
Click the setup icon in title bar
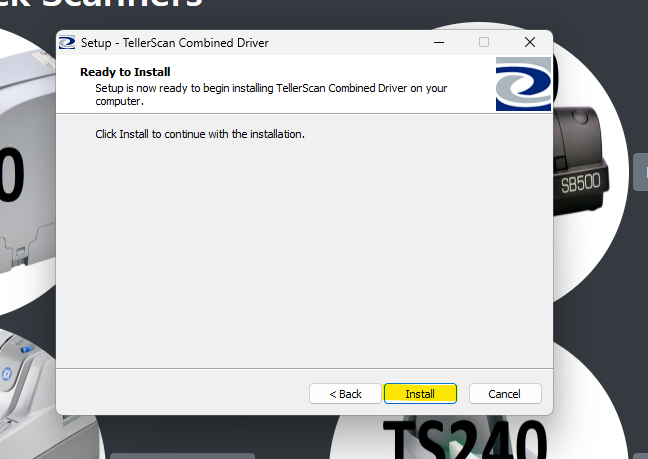[x=67, y=43]
